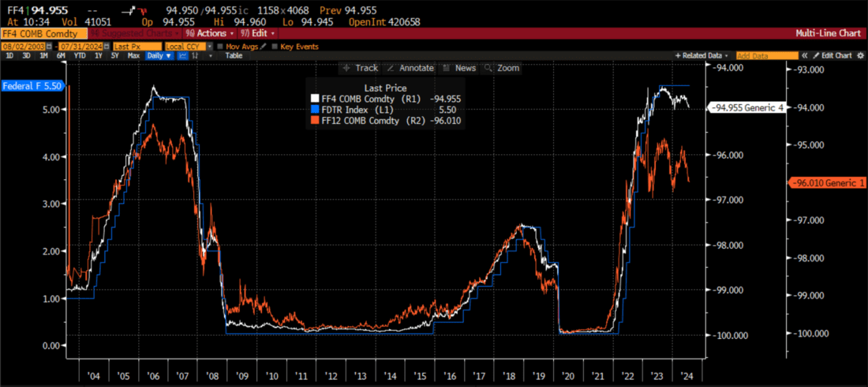This screenshot has height=387, width=868.
Task: Activate the Zoom magnifier tool
Action: click(489, 68)
